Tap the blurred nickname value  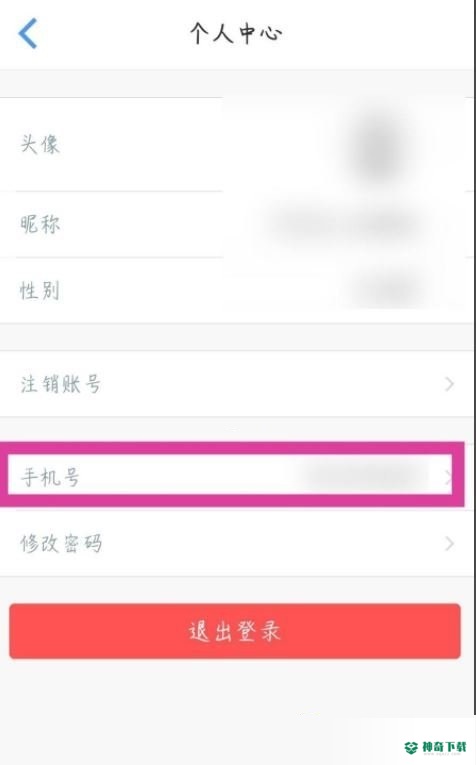pyautogui.click(x=345, y=224)
